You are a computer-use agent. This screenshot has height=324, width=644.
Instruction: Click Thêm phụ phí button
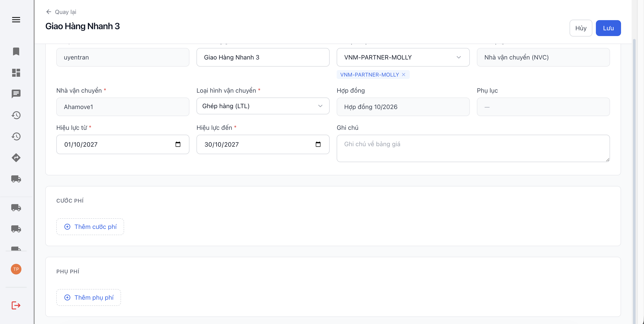click(x=89, y=297)
